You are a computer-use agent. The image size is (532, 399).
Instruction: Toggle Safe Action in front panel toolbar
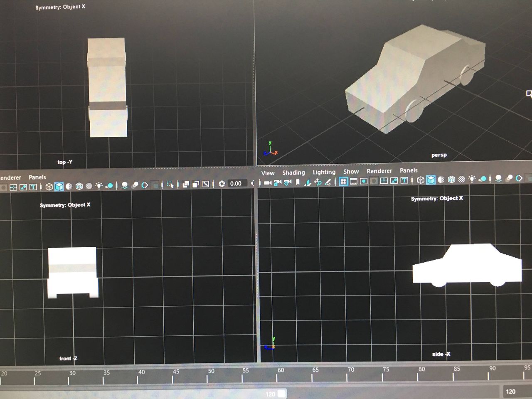[23, 187]
